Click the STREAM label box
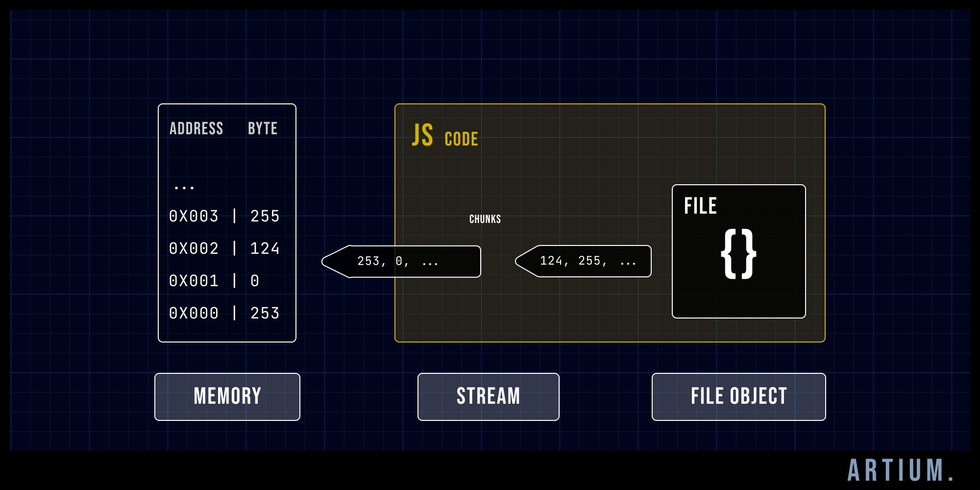Screen dimensions: 980x490 coord(489,397)
